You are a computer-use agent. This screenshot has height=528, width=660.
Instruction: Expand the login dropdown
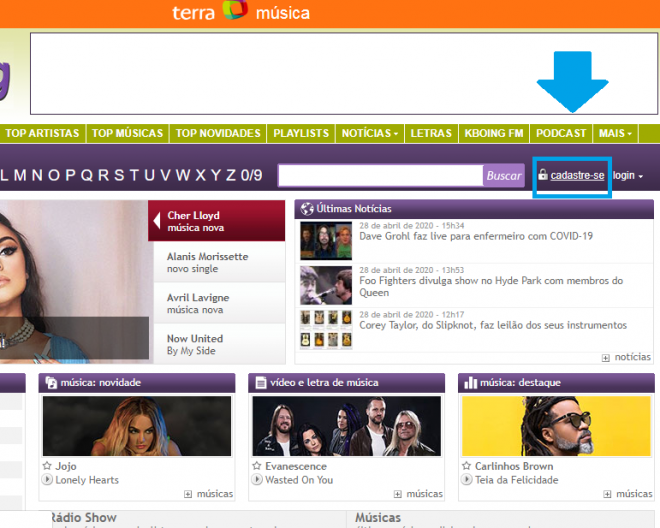point(628,176)
